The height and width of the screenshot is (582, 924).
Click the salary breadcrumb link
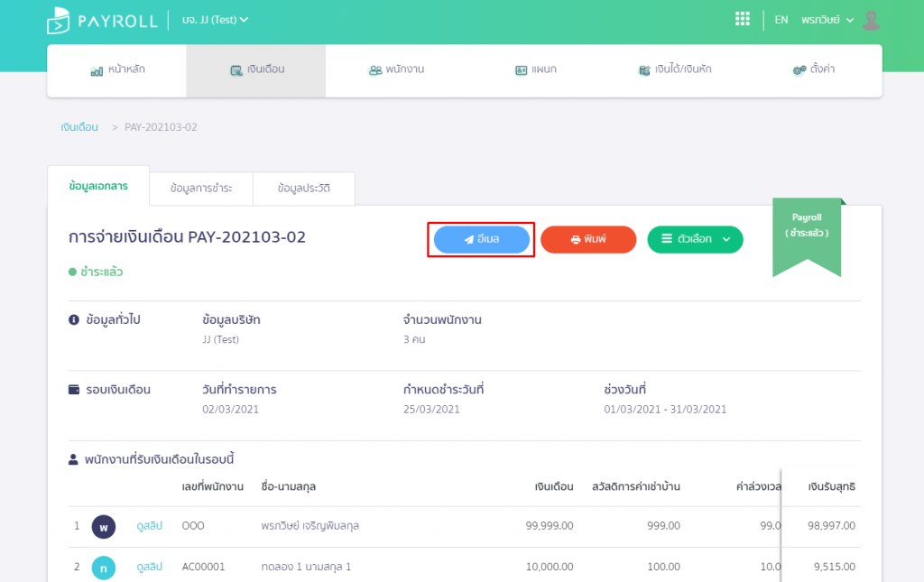coord(79,127)
